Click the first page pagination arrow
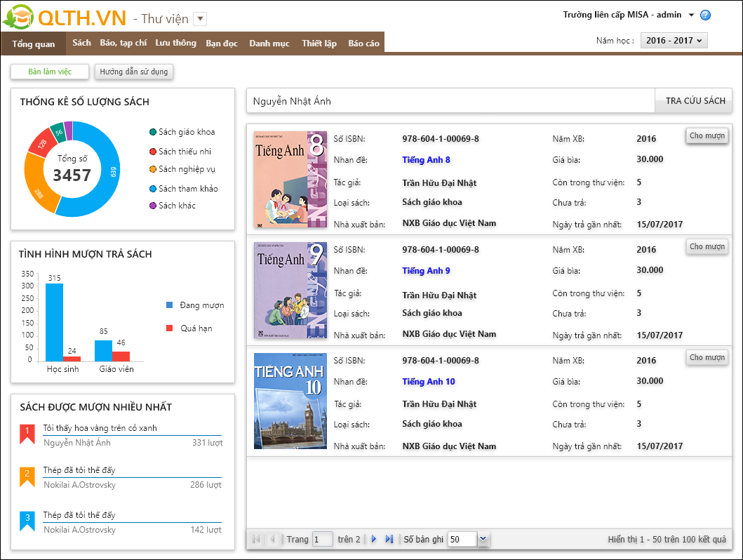This screenshot has height=560, width=743. click(x=256, y=539)
